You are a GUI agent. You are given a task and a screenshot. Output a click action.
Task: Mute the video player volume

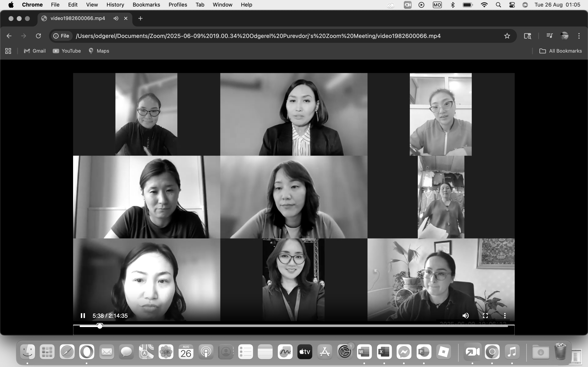pyautogui.click(x=465, y=316)
